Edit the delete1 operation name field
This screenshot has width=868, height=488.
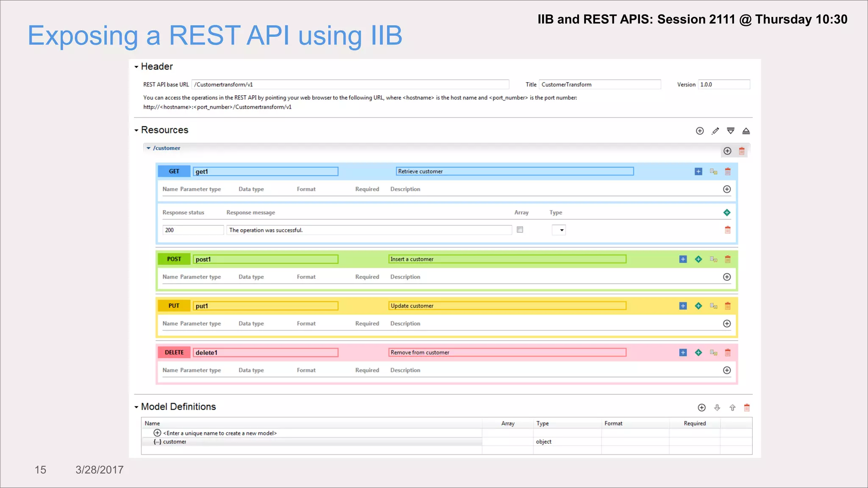(266, 352)
